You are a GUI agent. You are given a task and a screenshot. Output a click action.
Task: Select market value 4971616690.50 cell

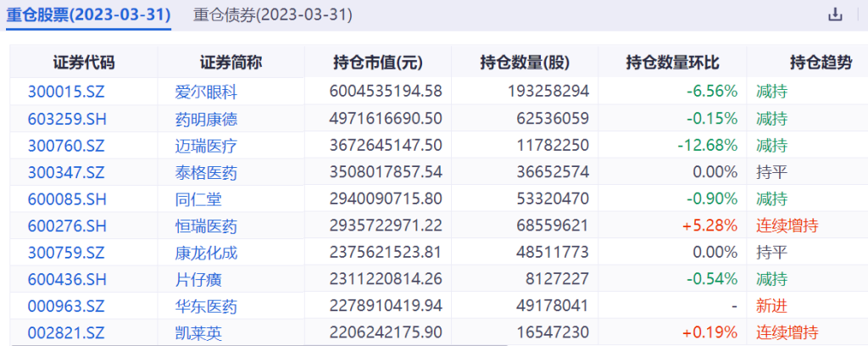pyautogui.click(x=386, y=119)
